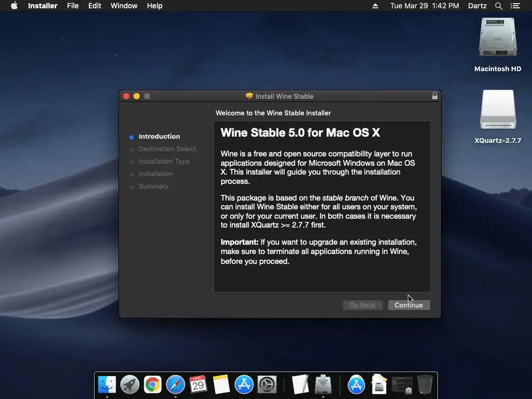Open Calendar showing MAR 29 in Dock
Image resolution: width=532 pixels, height=399 pixels.
[x=198, y=385]
